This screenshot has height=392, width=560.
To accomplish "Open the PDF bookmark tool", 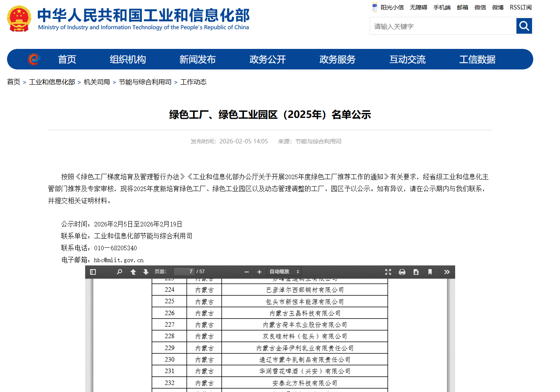I will click(430, 272).
